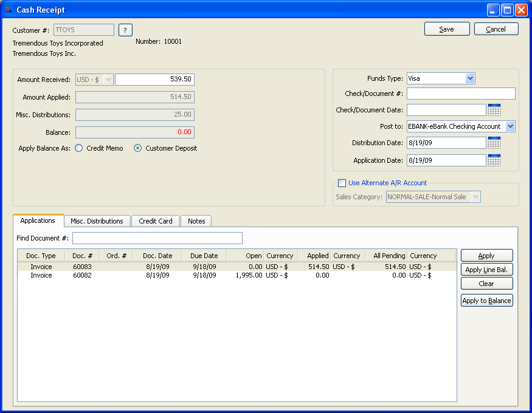Open calendar for Check/Document Date
Screen dimensions: 532x413
(494, 110)
